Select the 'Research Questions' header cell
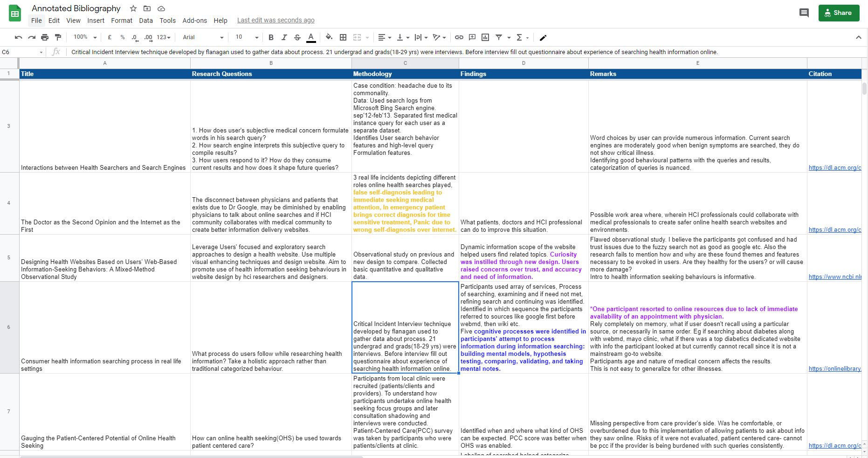Viewport: 868px width, 458px height. coord(271,74)
